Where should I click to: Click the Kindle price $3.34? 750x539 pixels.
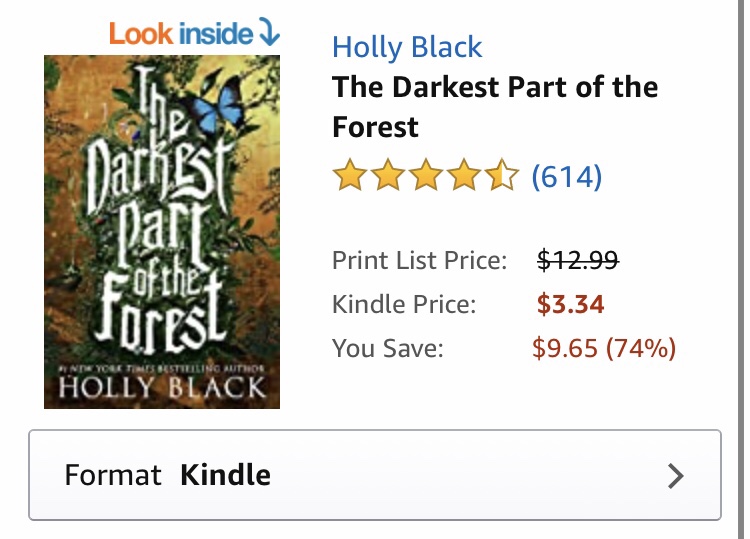(570, 304)
